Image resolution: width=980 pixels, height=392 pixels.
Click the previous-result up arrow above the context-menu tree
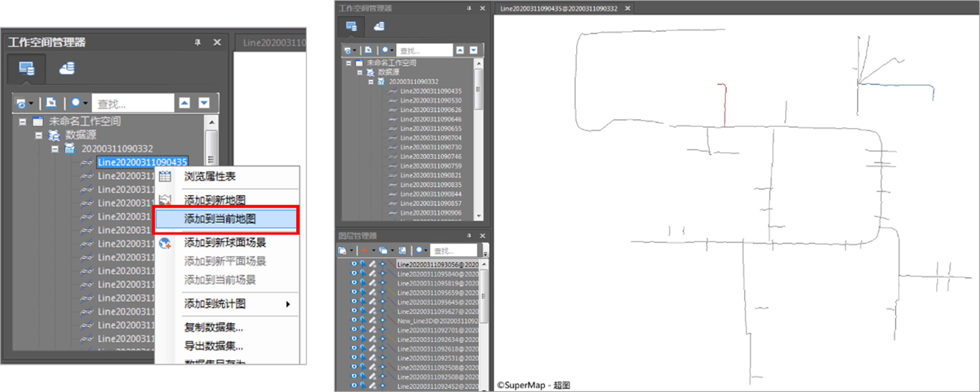coord(185,103)
